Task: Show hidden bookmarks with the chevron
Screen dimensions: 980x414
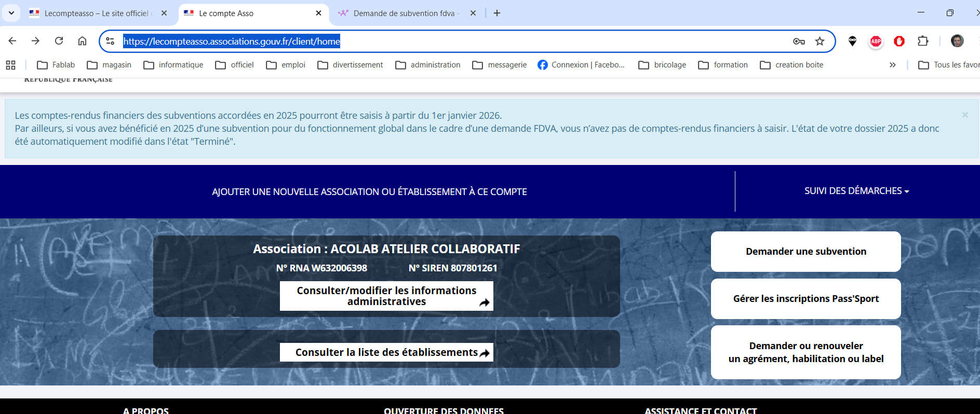Action: tap(892, 65)
